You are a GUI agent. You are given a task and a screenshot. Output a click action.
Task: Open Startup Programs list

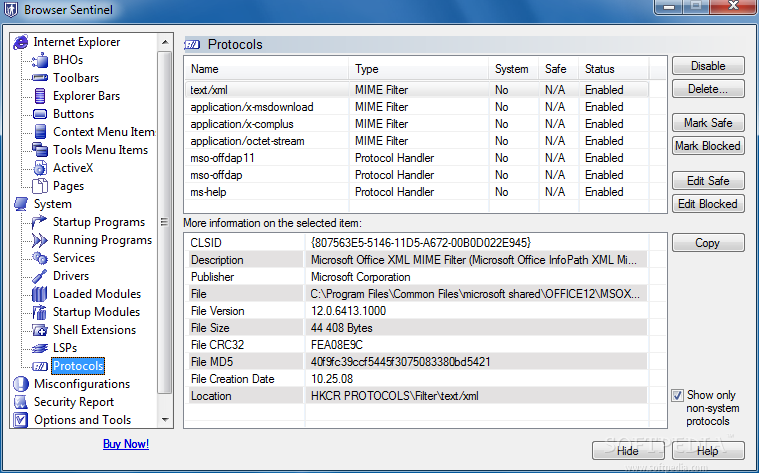99,222
